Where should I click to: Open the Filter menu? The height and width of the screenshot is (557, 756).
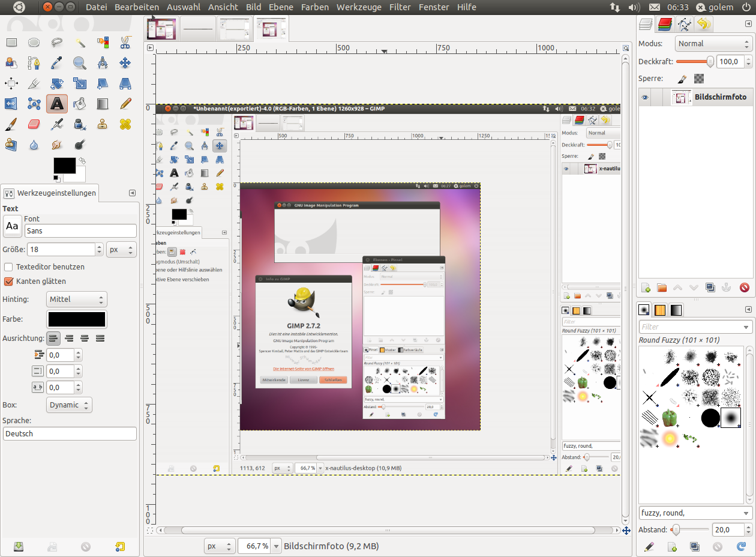tap(400, 7)
